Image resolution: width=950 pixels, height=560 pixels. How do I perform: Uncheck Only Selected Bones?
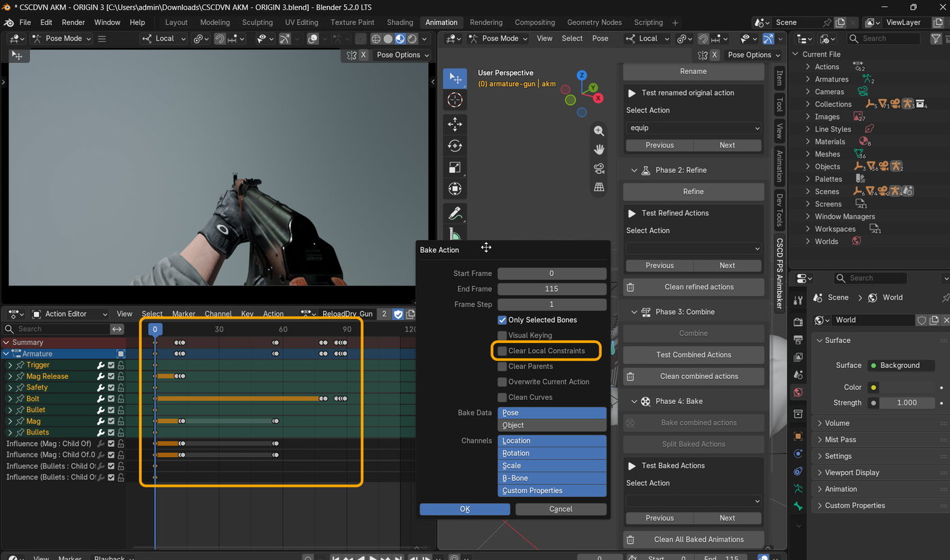tap(502, 320)
